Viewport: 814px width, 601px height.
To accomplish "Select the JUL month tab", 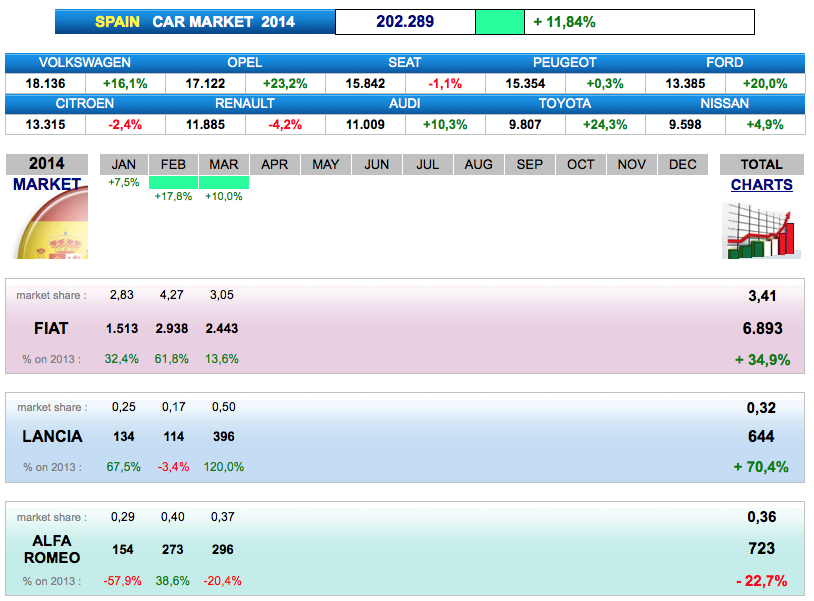I will (x=427, y=165).
